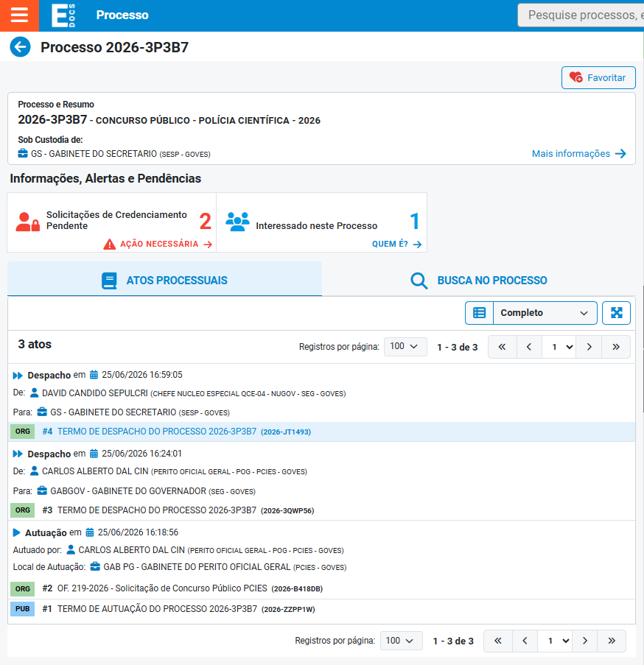This screenshot has height=665, width=644.
Task: Open bottom Registros por página 100 dropdown
Action: point(402,641)
